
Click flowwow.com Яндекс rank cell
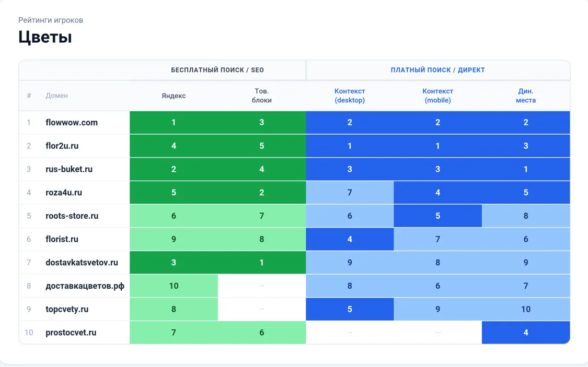click(174, 123)
